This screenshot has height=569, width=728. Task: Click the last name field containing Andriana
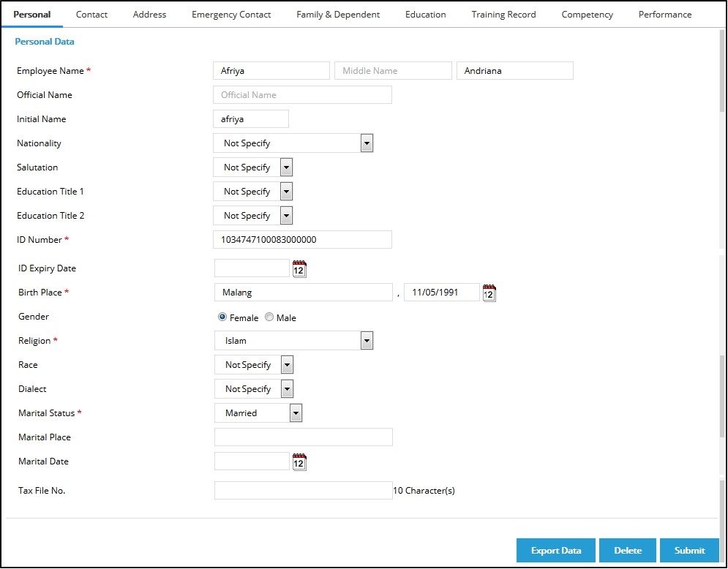pyautogui.click(x=515, y=70)
